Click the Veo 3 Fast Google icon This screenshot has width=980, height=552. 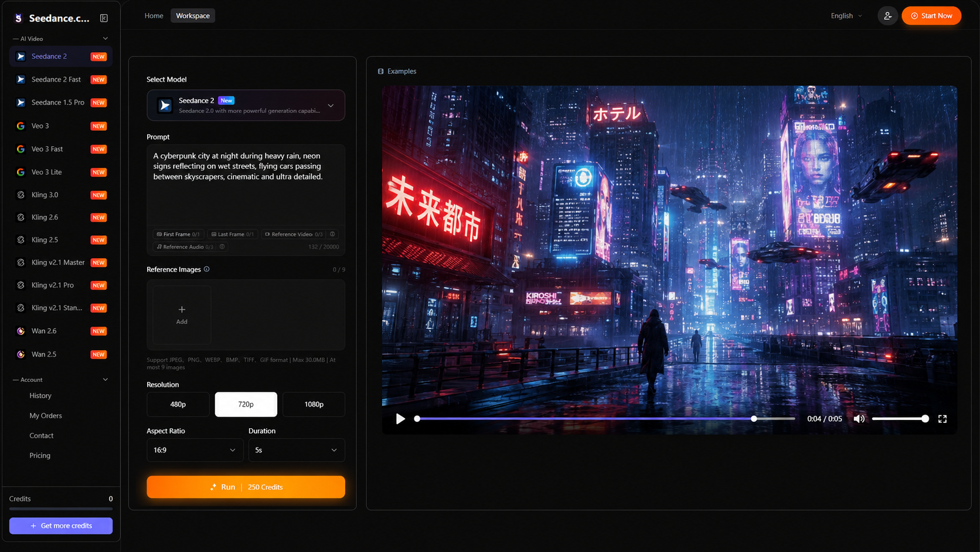point(21,149)
